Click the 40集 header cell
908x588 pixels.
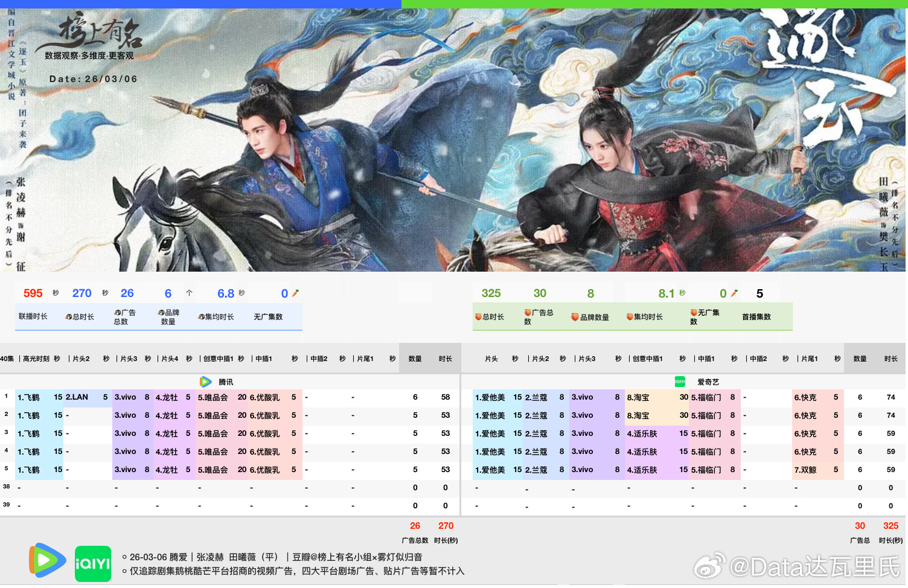7,359
